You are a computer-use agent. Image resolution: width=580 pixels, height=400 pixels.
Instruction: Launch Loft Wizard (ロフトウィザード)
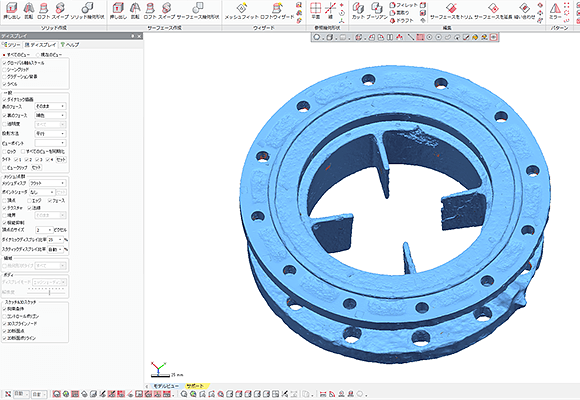coord(277,11)
